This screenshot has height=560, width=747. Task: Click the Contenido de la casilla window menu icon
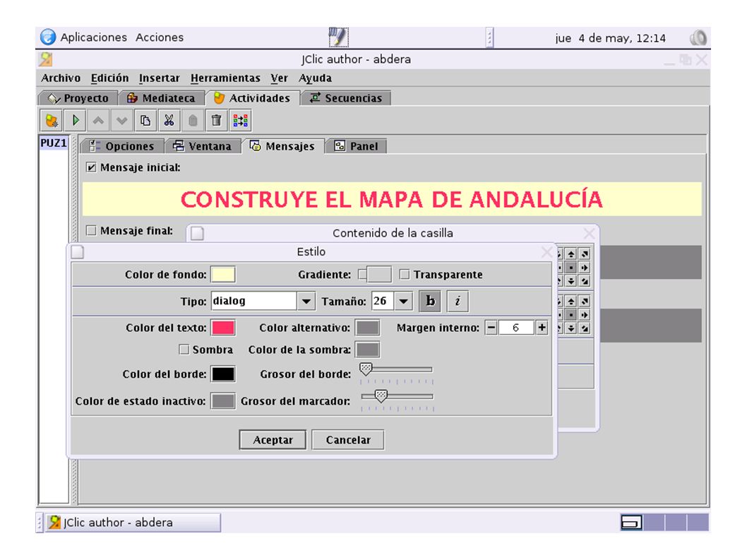[197, 233]
